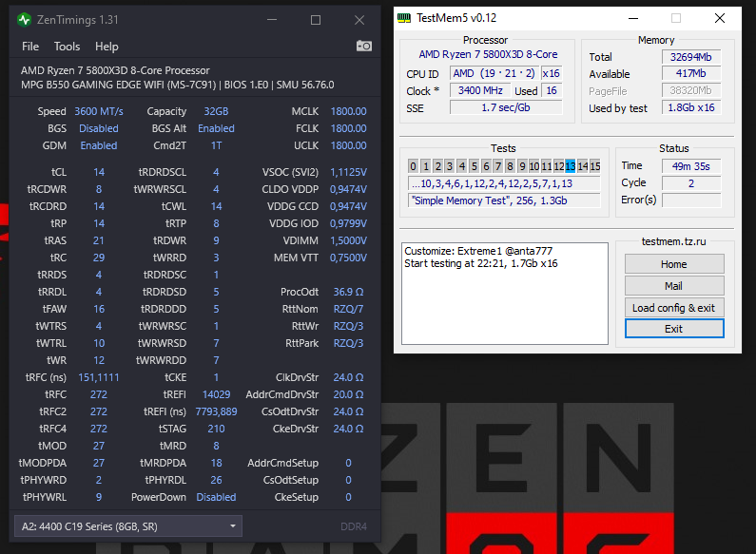Click the ZenTimings app logo icon

tap(24, 20)
